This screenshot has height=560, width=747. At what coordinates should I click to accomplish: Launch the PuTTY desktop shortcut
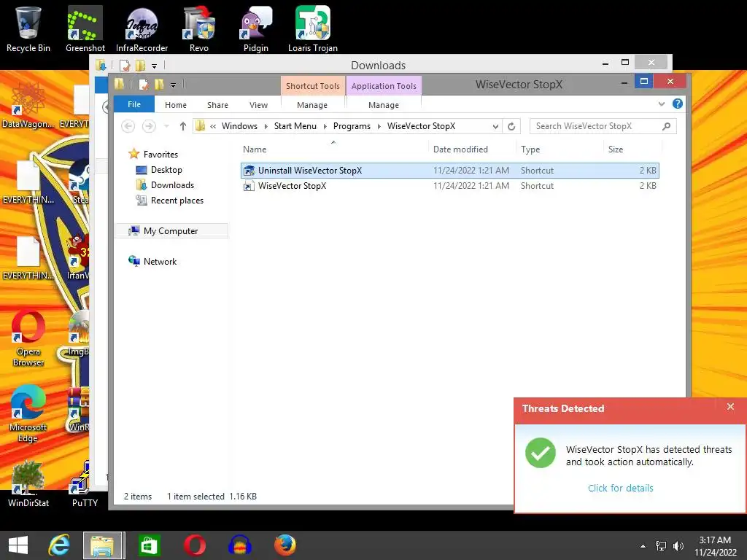tap(85, 483)
